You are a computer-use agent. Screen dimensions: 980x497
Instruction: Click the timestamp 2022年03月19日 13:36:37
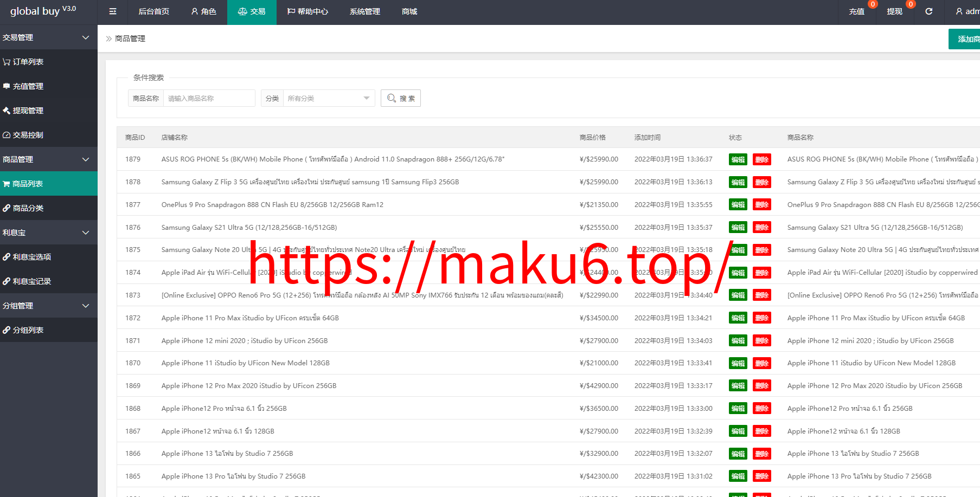674,159
